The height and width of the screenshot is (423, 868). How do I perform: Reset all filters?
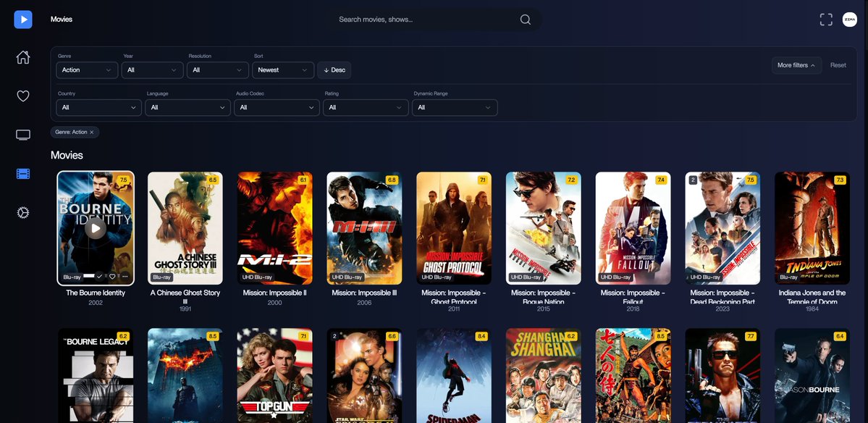(x=838, y=65)
